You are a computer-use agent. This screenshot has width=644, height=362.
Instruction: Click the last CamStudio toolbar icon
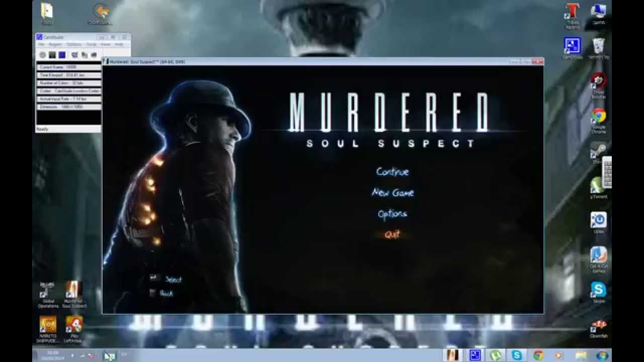tap(94, 55)
